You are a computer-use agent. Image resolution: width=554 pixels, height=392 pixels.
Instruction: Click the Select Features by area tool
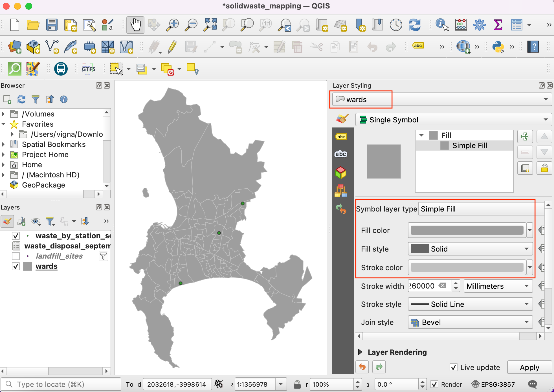point(116,69)
